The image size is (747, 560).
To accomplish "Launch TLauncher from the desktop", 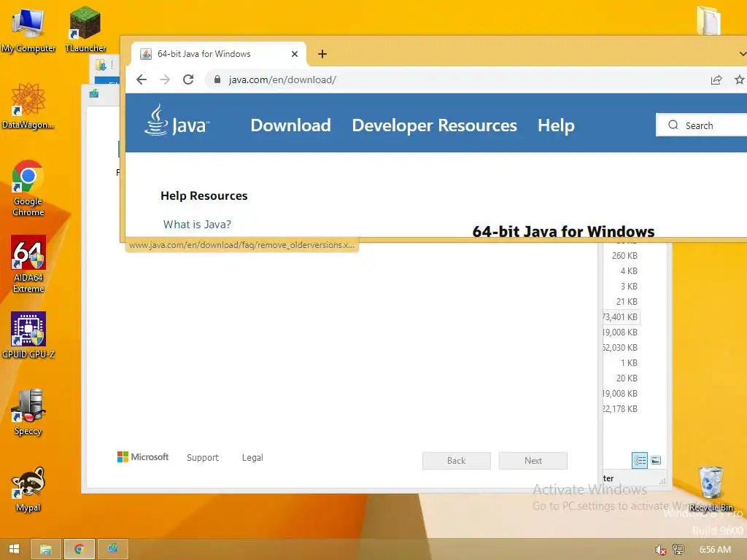I will click(85, 29).
